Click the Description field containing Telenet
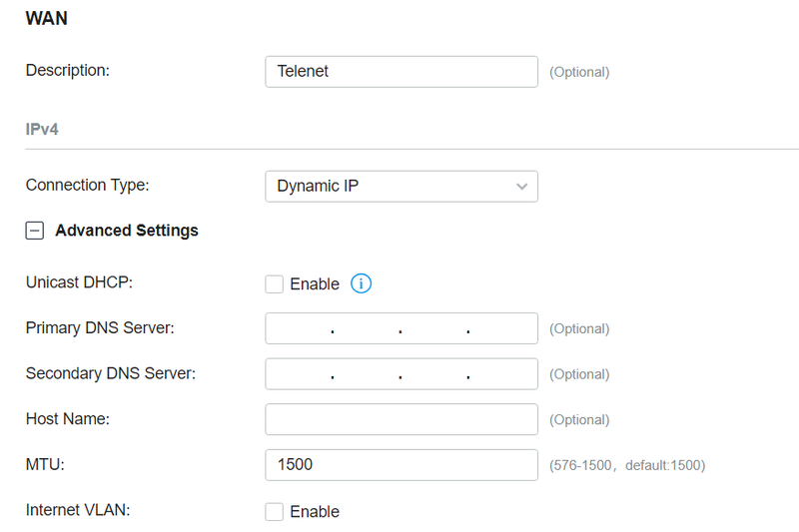 point(400,72)
